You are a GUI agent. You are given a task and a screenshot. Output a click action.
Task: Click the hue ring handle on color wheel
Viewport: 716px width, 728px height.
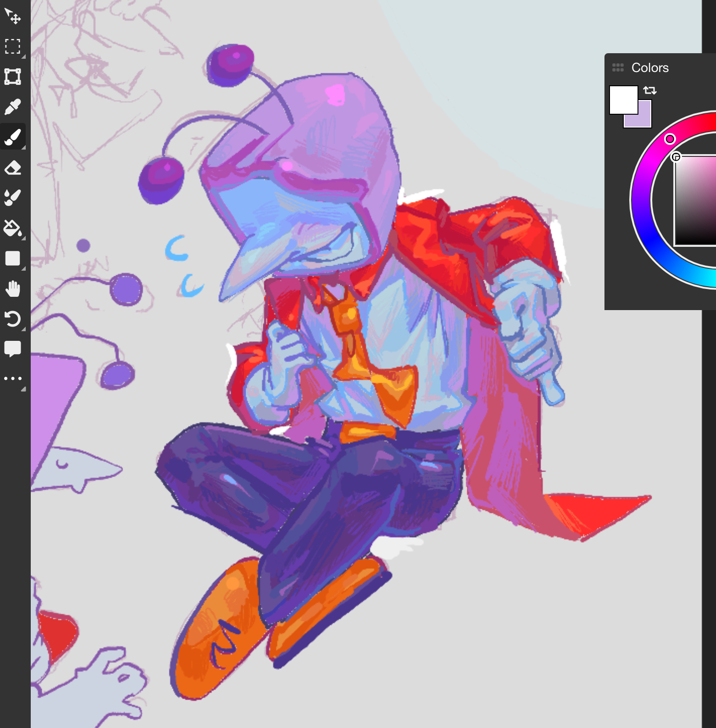coord(670,139)
